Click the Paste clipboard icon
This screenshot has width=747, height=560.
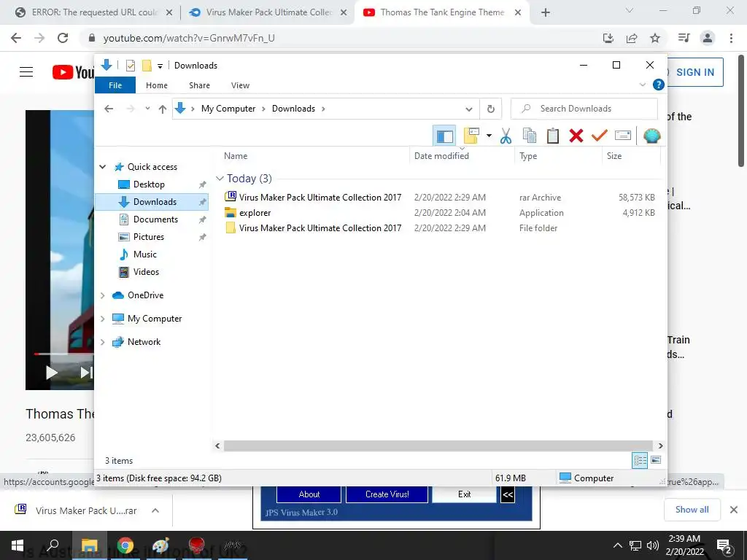click(x=553, y=136)
